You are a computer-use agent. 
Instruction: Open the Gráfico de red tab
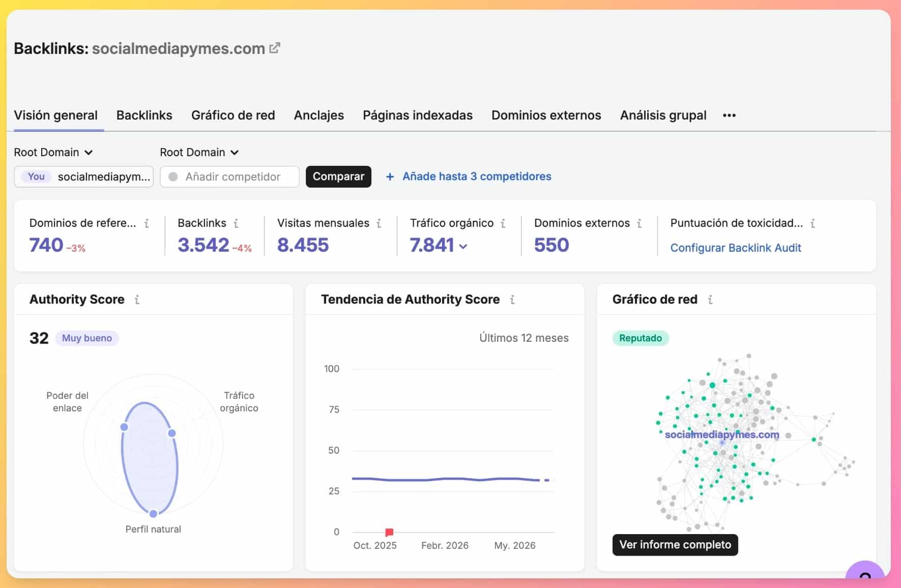coord(233,115)
